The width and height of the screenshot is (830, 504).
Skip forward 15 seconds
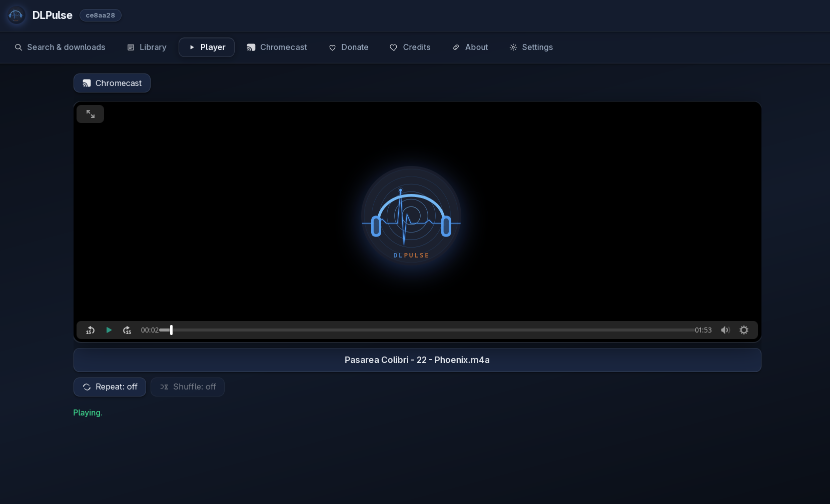click(x=127, y=330)
